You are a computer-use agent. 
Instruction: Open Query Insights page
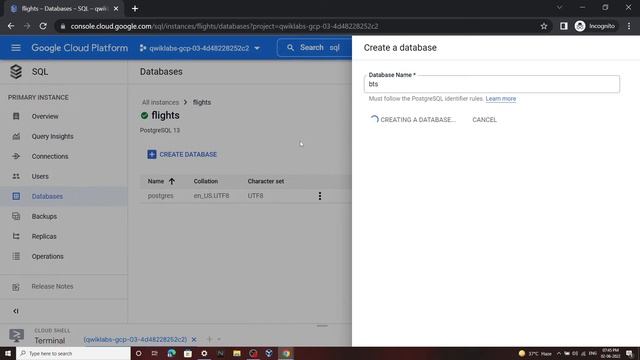(52, 136)
